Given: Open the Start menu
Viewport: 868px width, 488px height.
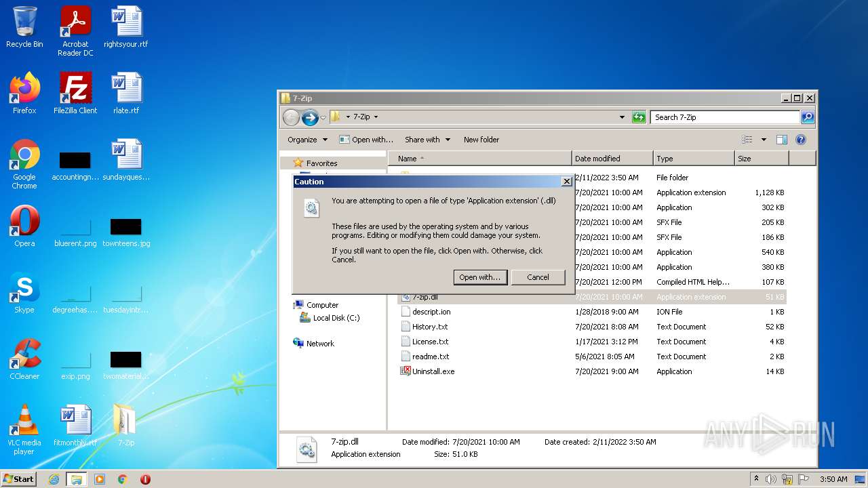Looking at the screenshot, I should pos(19,479).
